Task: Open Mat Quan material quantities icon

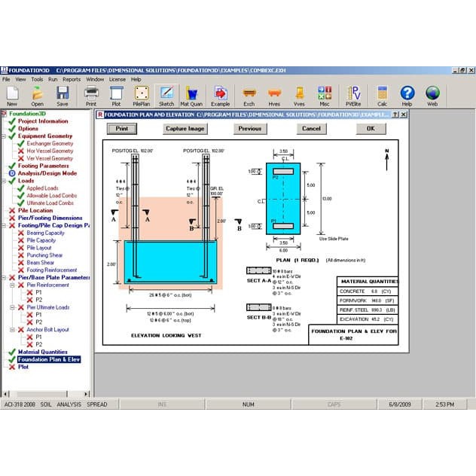Action: (193, 94)
